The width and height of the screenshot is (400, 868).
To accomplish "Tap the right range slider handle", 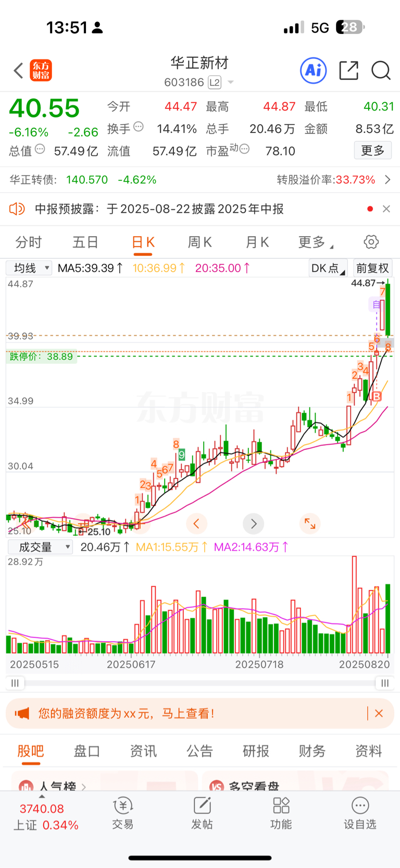I will [384, 683].
